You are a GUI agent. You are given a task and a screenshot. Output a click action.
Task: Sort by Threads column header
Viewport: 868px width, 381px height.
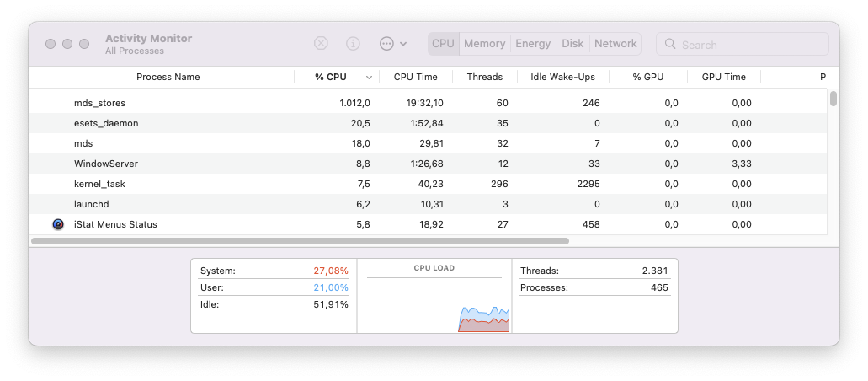pos(485,77)
